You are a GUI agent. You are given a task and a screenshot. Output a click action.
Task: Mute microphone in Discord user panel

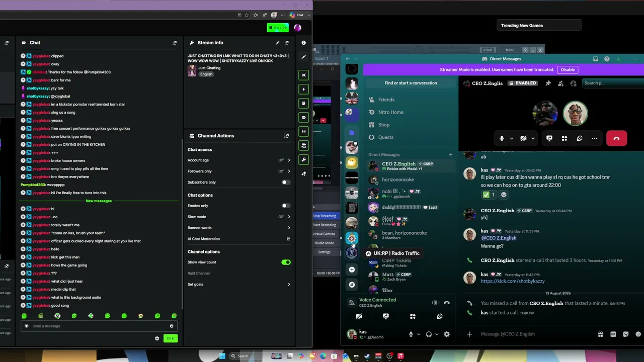point(411,334)
